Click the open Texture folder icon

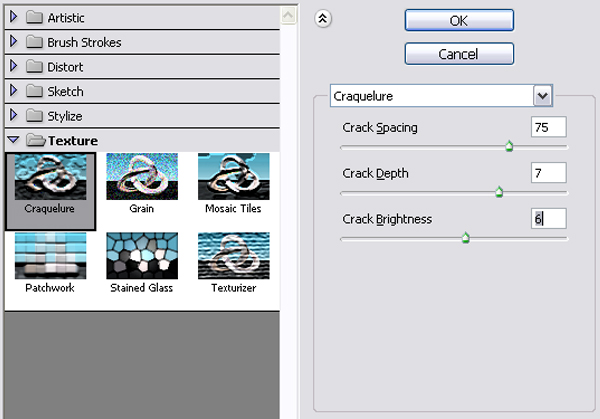[36, 140]
